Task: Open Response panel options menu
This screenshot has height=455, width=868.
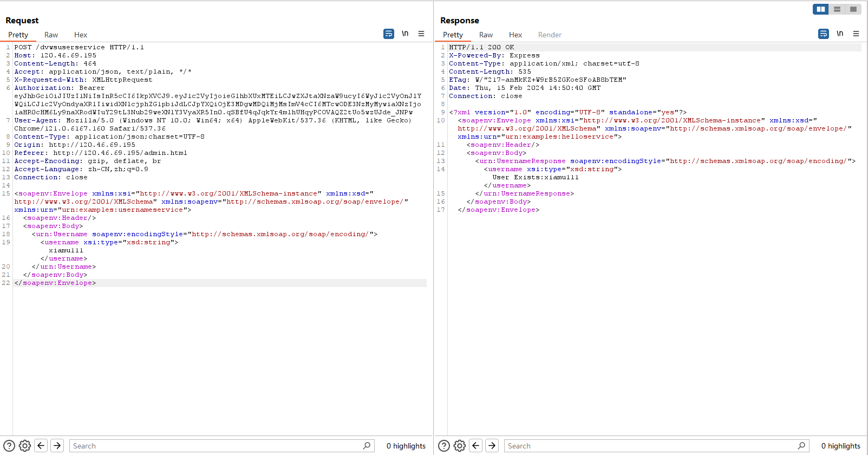Action: [x=856, y=34]
